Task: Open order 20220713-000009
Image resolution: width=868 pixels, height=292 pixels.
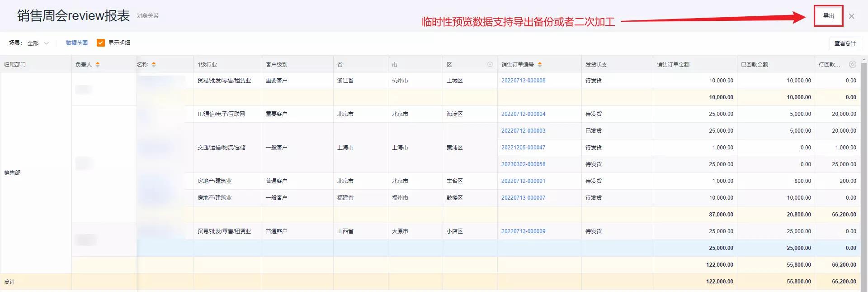Action: 523,231
